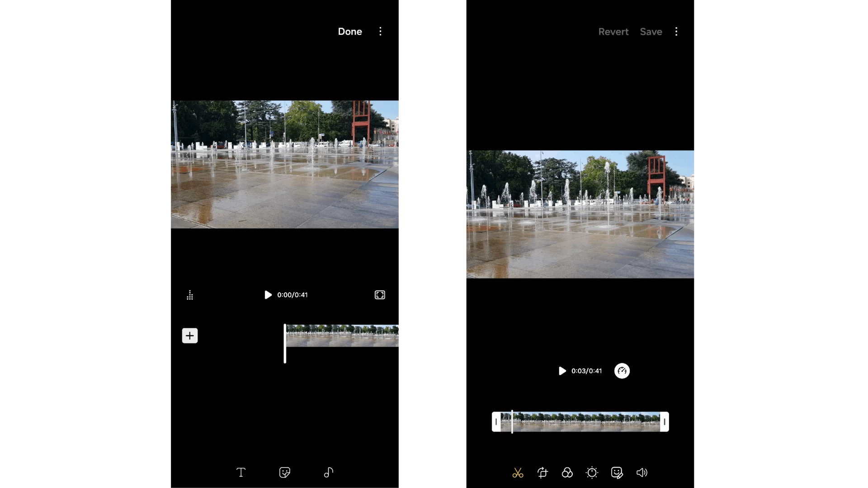Click the right trim handle
Screen dimensions: 868x488
coord(665,422)
